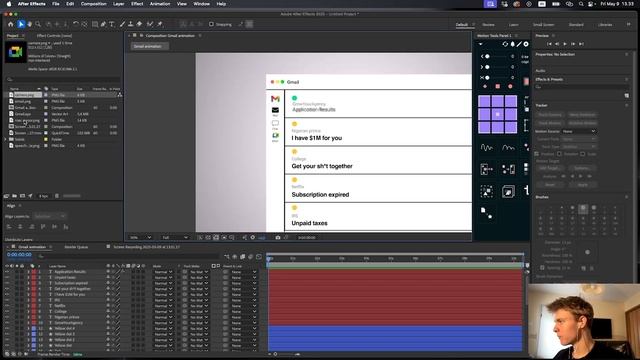Switch to Render Queue tab
This screenshot has width=640, height=360.
click(76, 247)
